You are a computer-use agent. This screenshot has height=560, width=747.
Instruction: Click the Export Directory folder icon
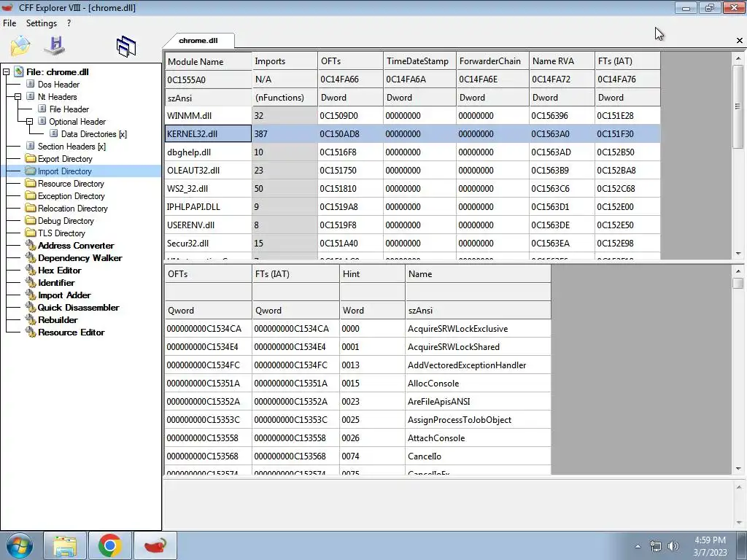31,158
